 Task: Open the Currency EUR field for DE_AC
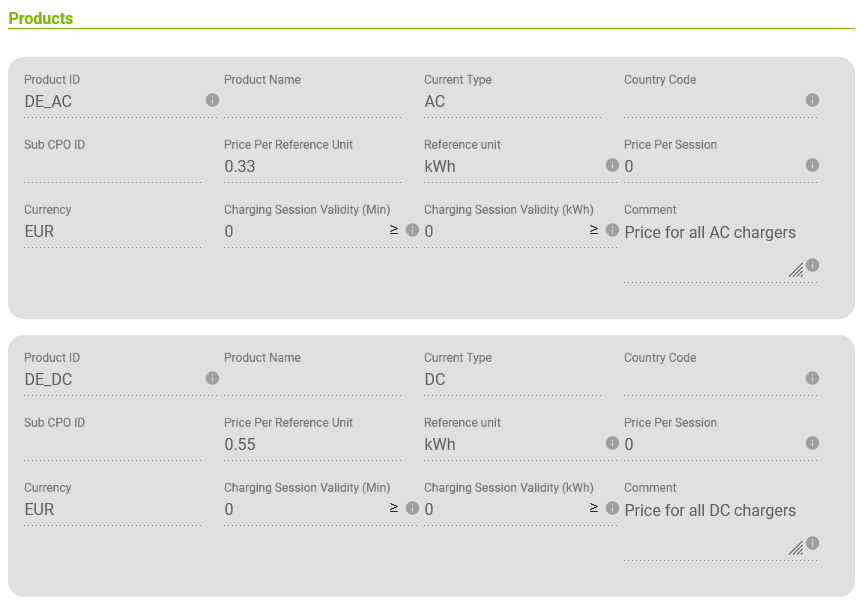(x=112, y=232)
